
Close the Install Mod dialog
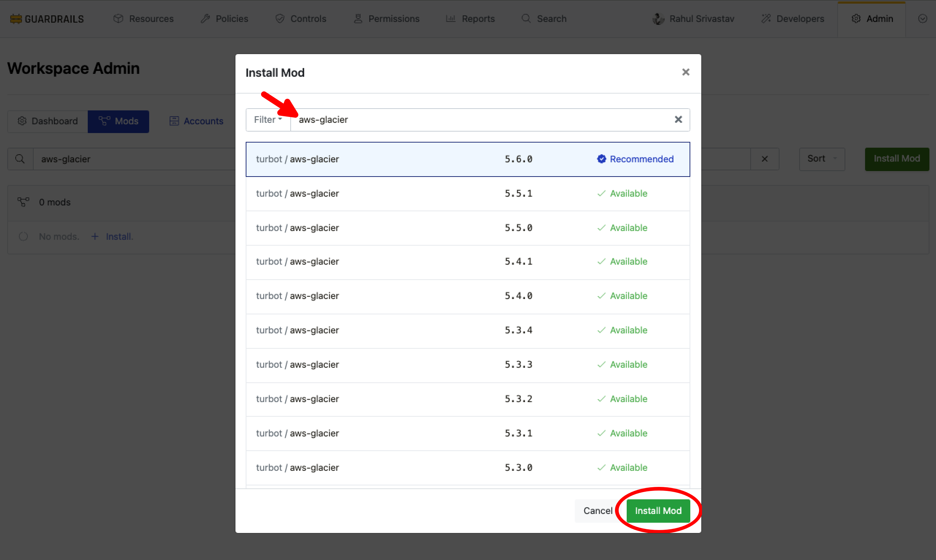pos(686,72)
